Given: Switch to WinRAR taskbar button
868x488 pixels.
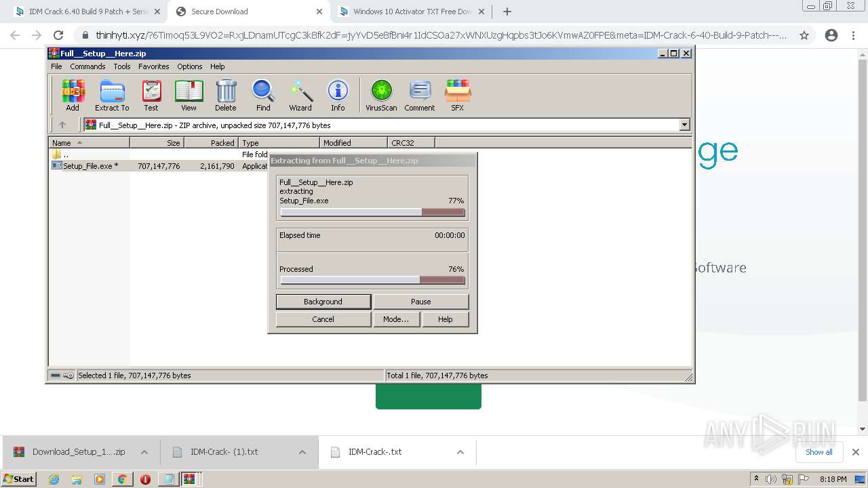Looking at the screenshot, I should tap(189, 479).
